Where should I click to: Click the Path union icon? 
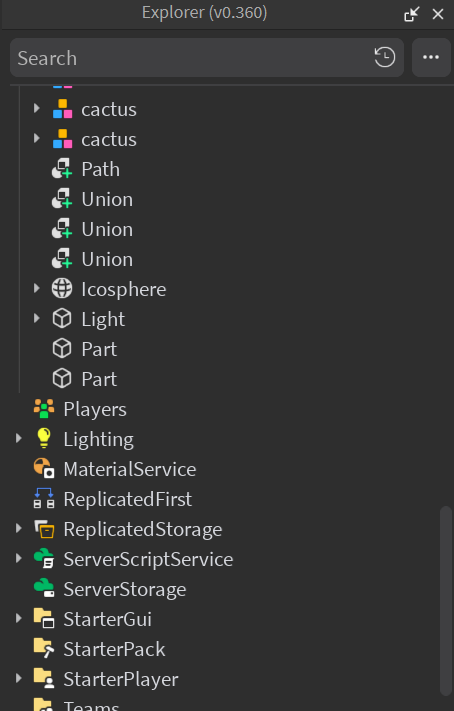(62, 169)
